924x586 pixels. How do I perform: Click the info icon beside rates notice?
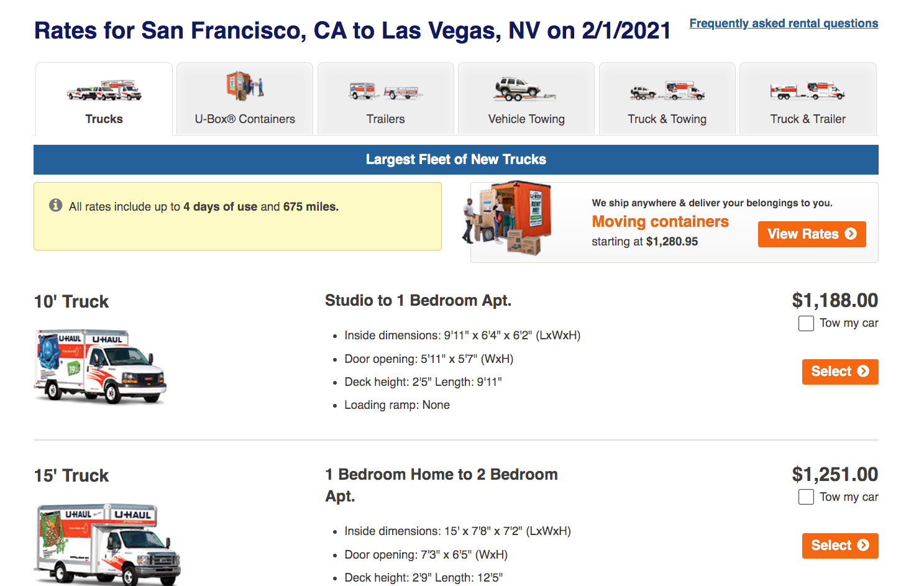[x=56, y=205]
